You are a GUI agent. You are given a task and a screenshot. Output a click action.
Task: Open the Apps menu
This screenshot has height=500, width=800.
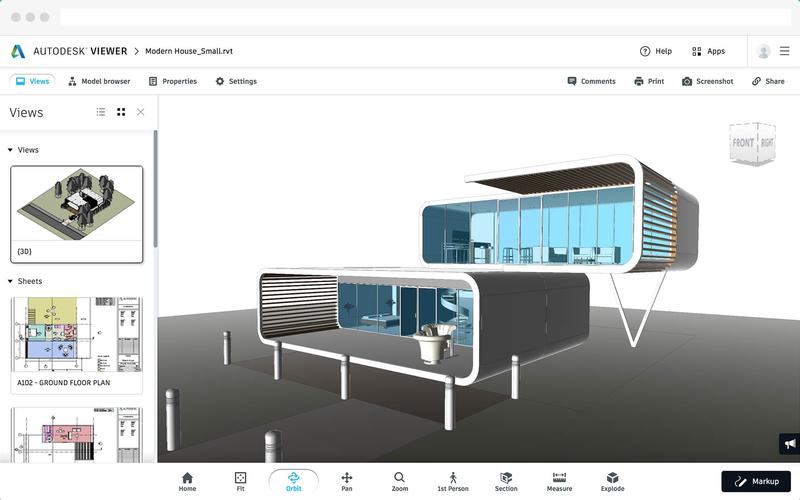coord(708,51)
